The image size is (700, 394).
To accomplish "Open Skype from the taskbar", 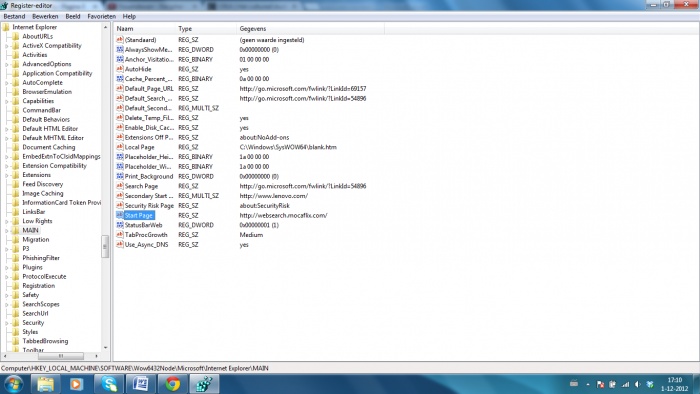I will click(x=109, y=384).
